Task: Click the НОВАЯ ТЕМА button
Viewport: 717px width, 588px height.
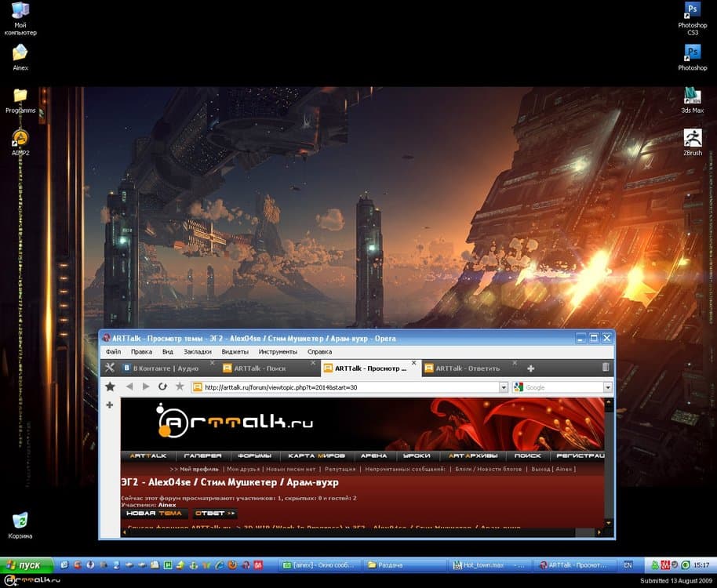Action: click(x=154, y=514)
